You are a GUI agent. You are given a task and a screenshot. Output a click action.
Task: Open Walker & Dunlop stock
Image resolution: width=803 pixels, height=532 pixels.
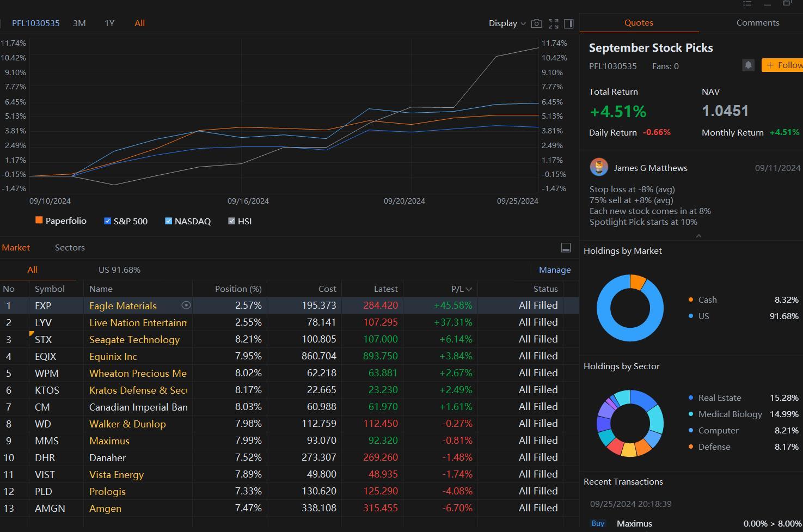[x=127, y=424]
